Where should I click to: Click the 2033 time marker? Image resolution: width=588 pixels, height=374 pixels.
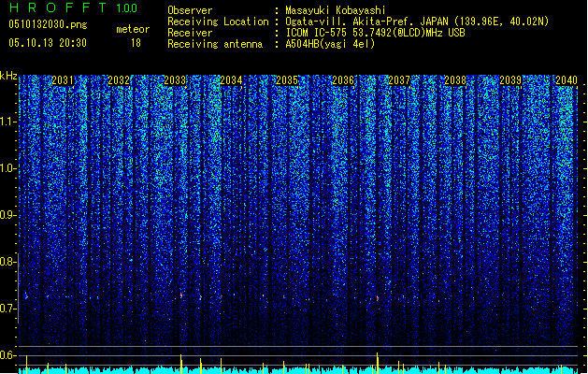pyautogui.click(x=175, y=80)
